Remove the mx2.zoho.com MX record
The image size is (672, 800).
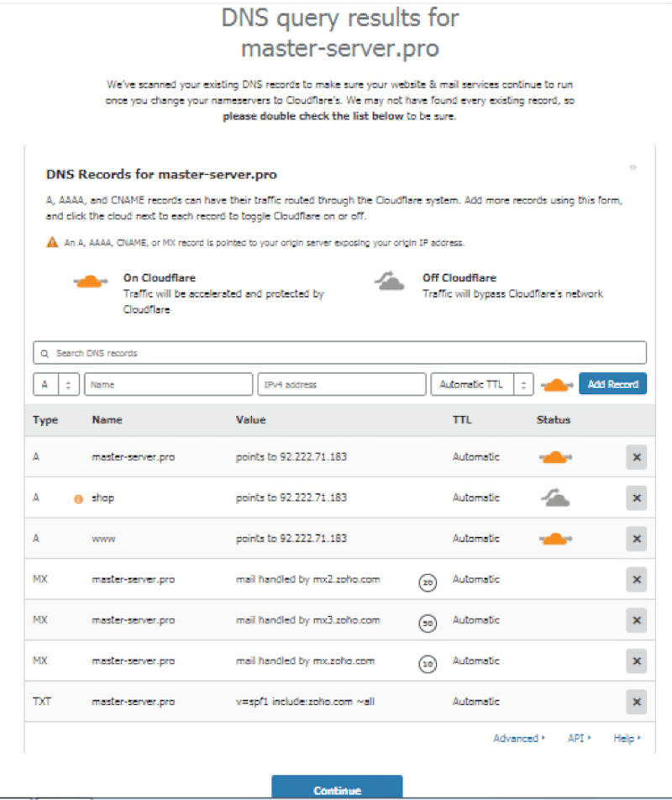pyautogui.click(x=636, y=579)
